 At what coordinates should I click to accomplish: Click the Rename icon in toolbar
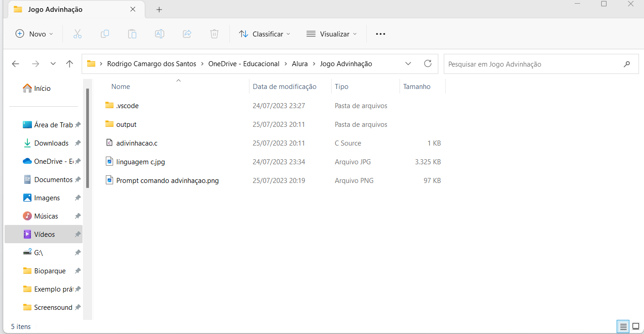[160, 34]
